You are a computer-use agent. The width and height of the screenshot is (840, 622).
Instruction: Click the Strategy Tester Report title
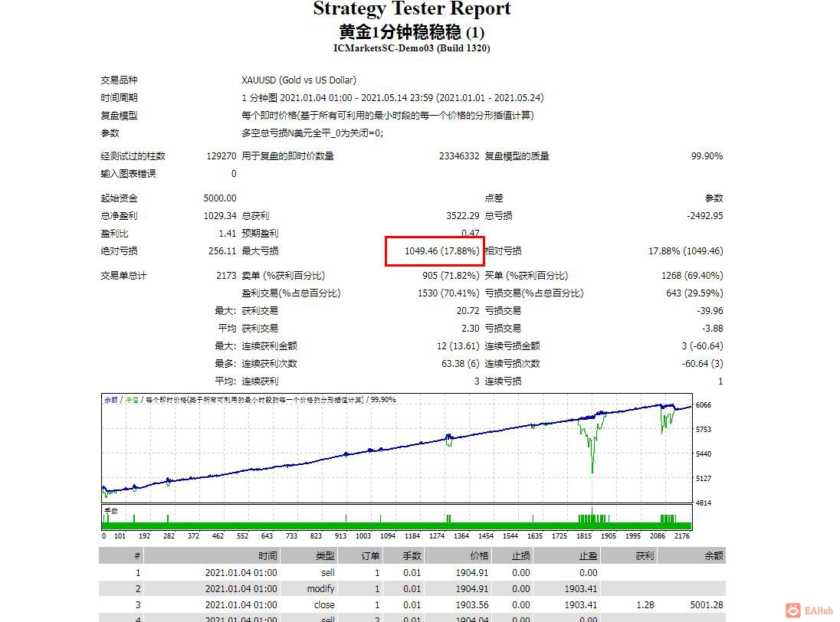click(412, 8)
